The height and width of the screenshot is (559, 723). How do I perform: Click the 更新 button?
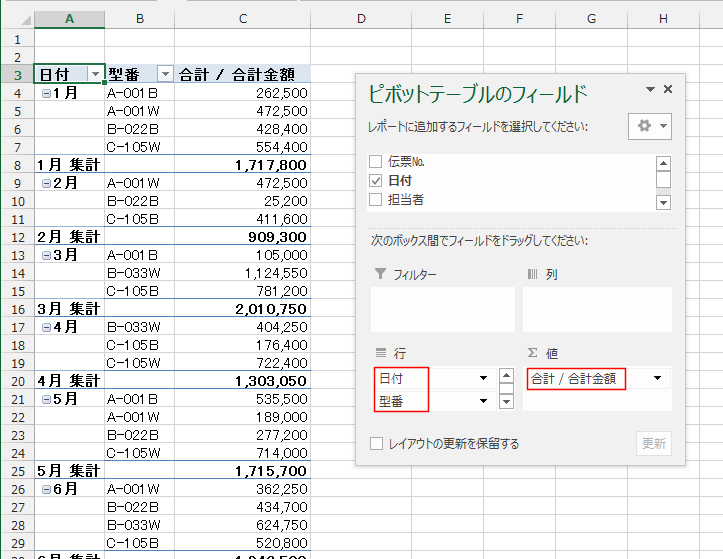pos(653,444)
